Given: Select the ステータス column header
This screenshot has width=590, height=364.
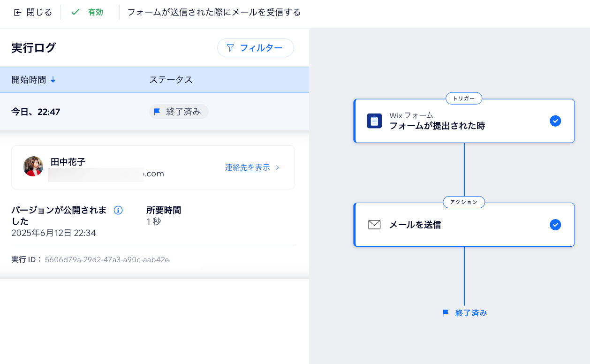Looking at the screenshot, I should point(171,80).
